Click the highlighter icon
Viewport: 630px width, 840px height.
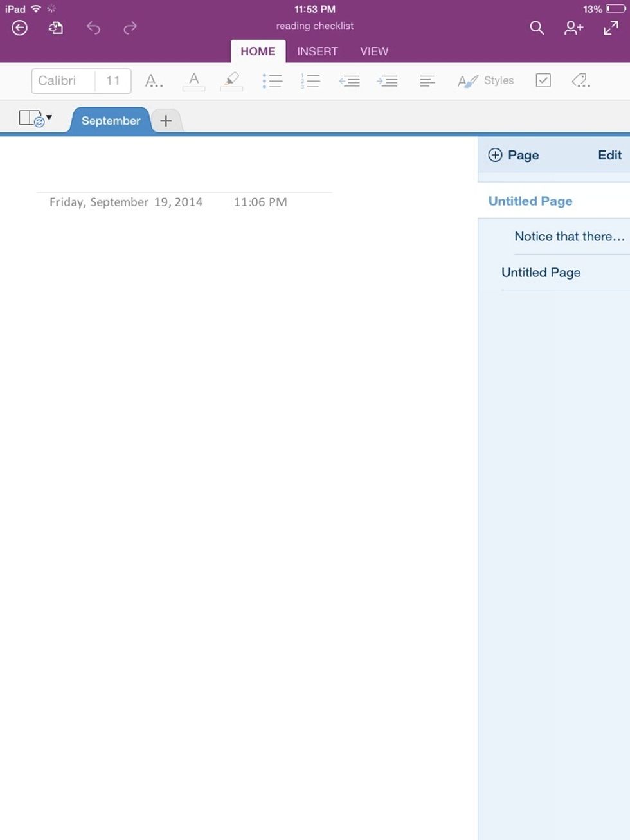coord(231,80)
